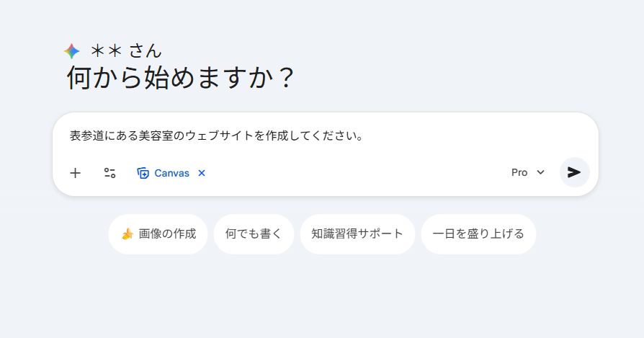
Task: Expand the chevron next to Pro
Action: coord(540,172)
